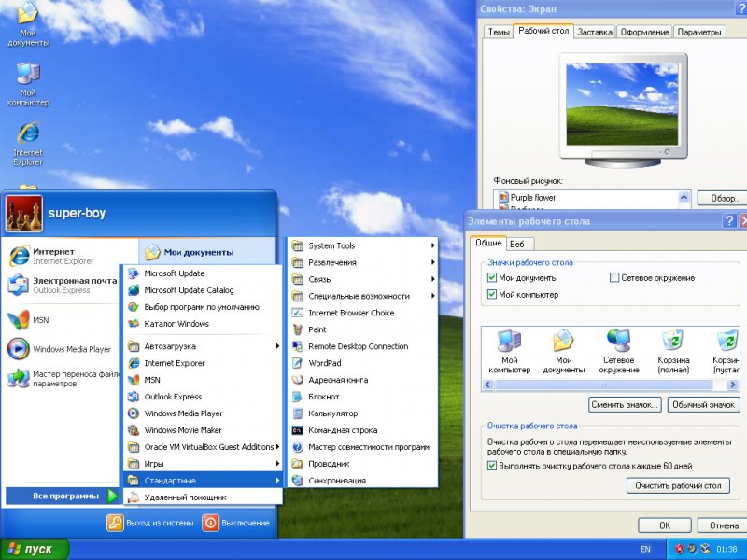Select Общие tab
The width and height of the screenshot is (747, 560).
[x=488, y=243]
